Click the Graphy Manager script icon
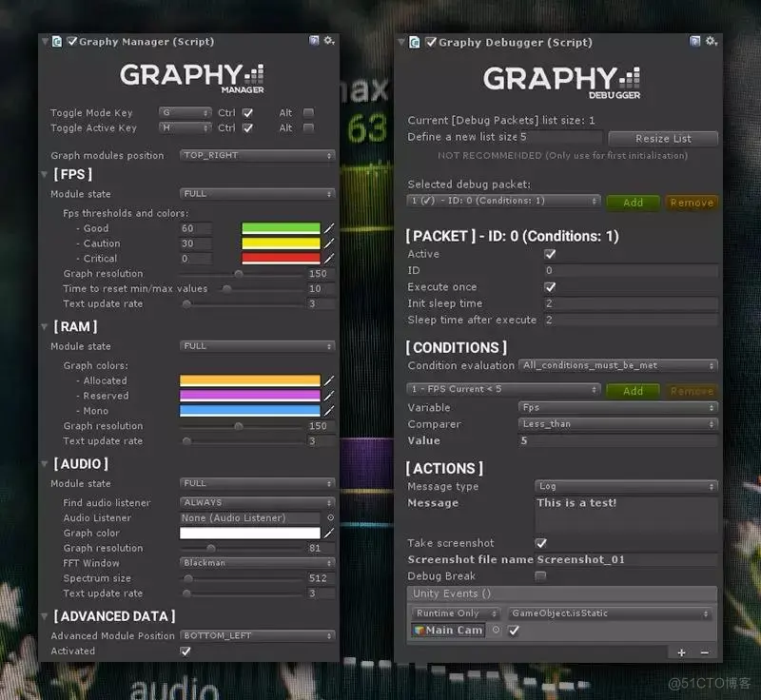The width and height of the screenshot is (761, 700). pos(57,42)
